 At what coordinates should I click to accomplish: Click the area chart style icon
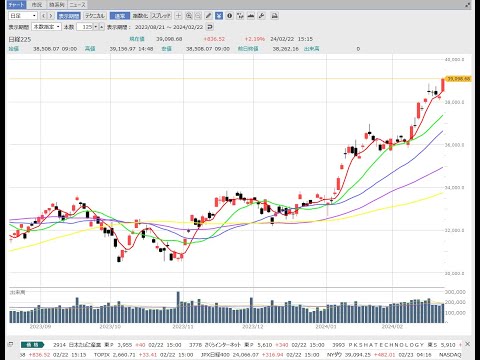click(x=251, y=16)
